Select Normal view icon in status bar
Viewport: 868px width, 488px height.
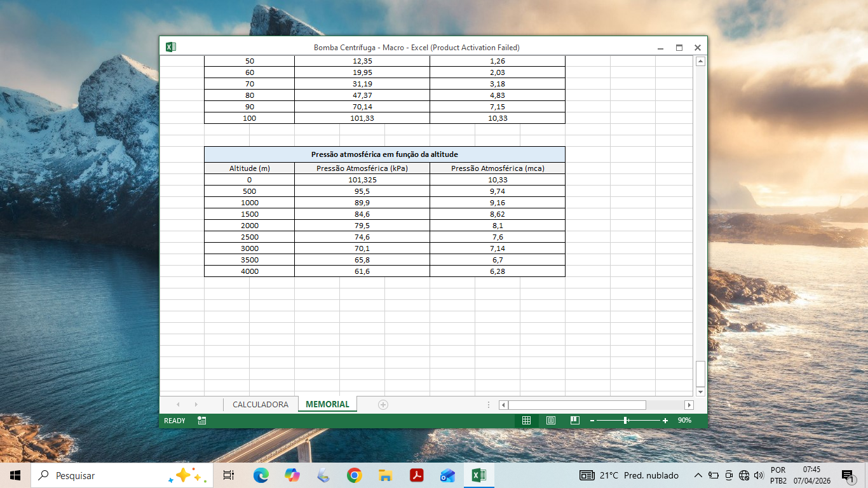click(x=526, y=421)
